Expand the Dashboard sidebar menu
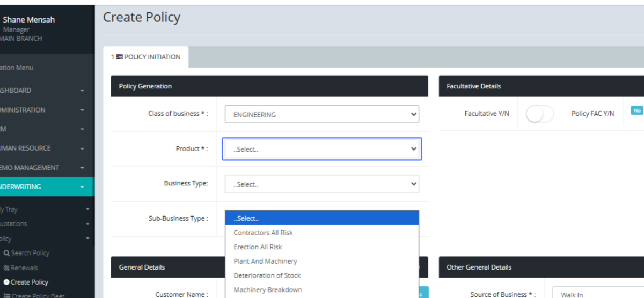Image resolution: width=644 pixels, height=298 pixels. coord(43,91)
